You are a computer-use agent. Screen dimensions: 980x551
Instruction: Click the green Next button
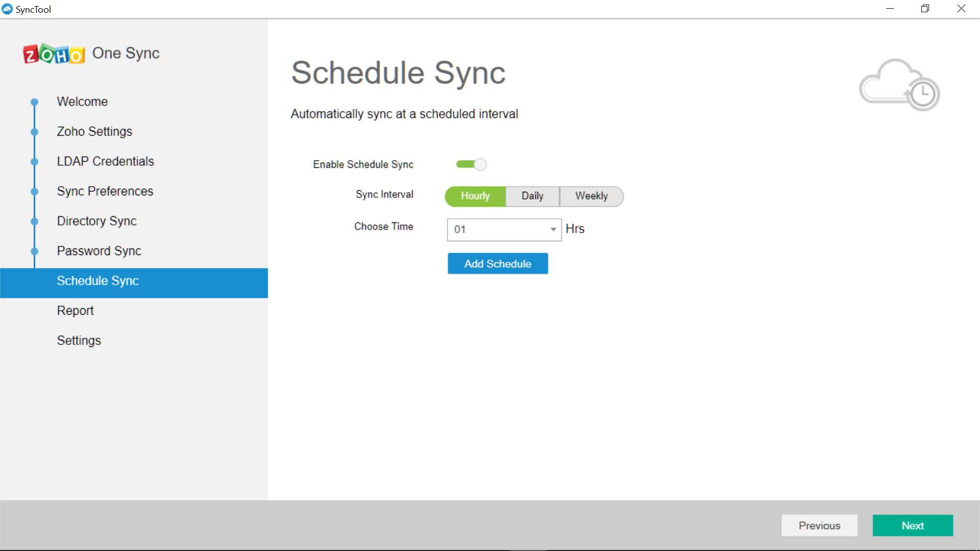pyautogui.click(x=913, y=525)
